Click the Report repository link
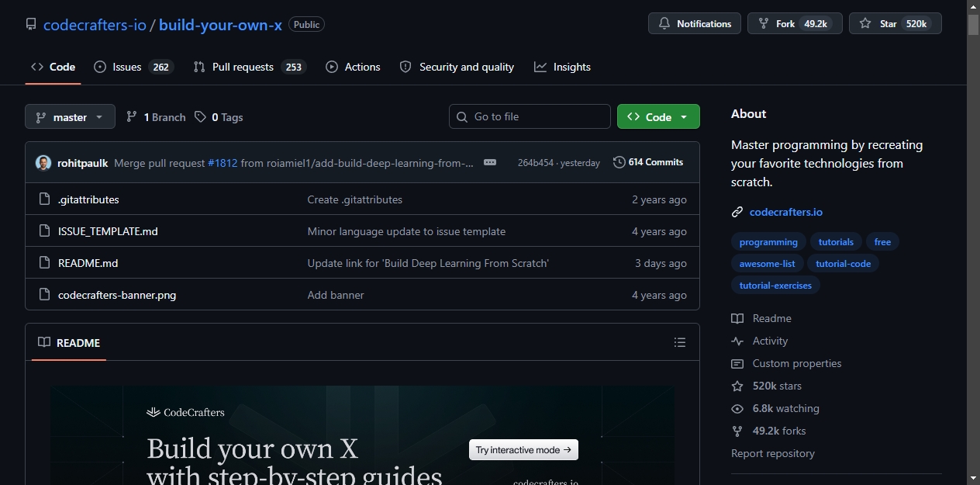 pos(773,453)
